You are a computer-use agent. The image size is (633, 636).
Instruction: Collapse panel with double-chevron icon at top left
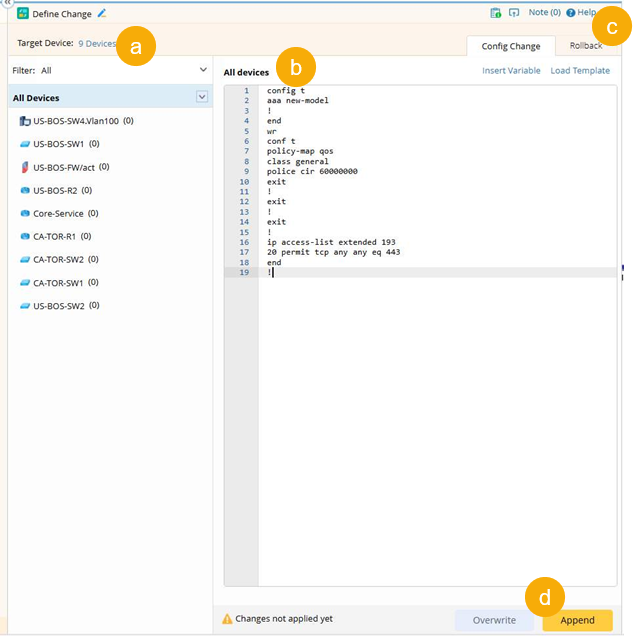tap(7, 2)
